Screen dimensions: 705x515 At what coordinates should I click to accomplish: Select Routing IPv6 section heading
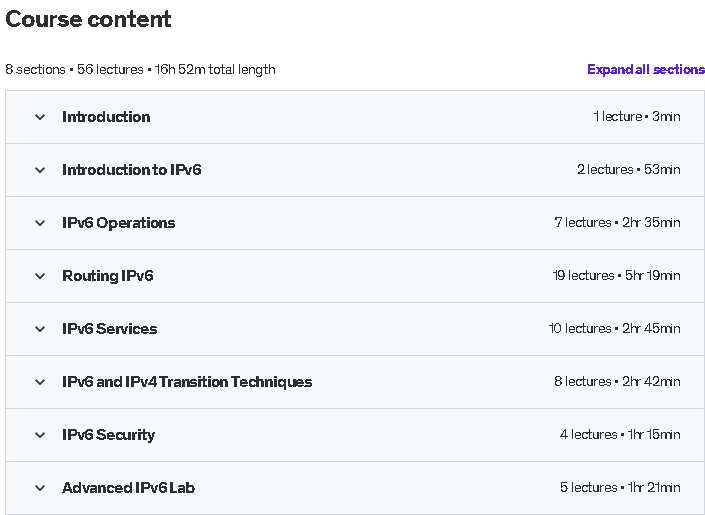point(107,276)
